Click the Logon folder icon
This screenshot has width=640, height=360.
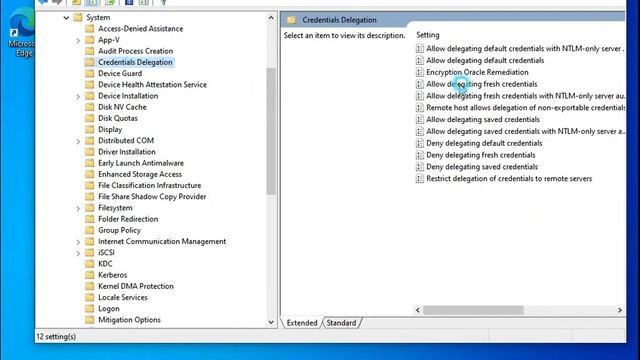pyautogui.click(x=89, y=309)
